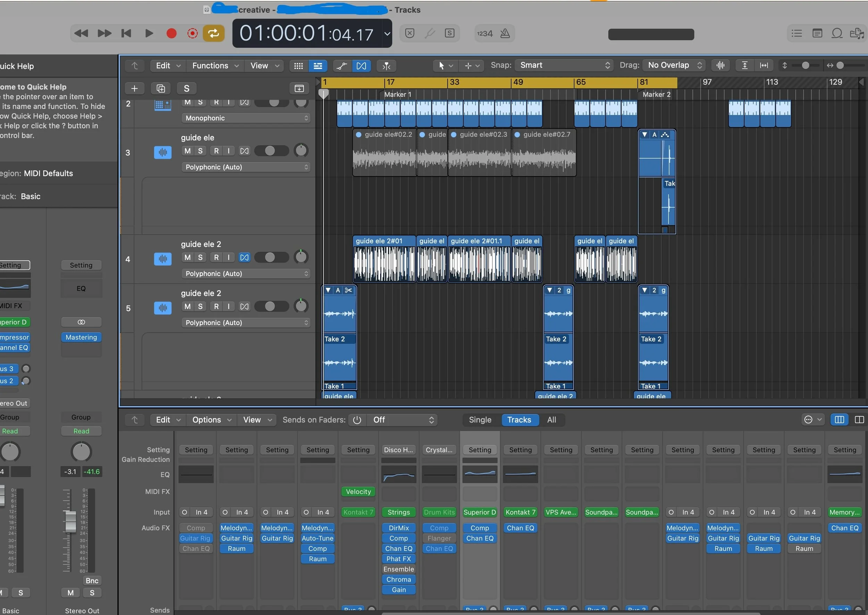Mute the guide ele track 3

[187, 151]
